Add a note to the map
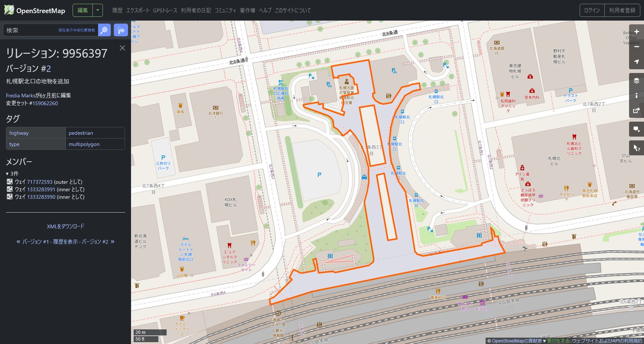 [x=636, y=129]
